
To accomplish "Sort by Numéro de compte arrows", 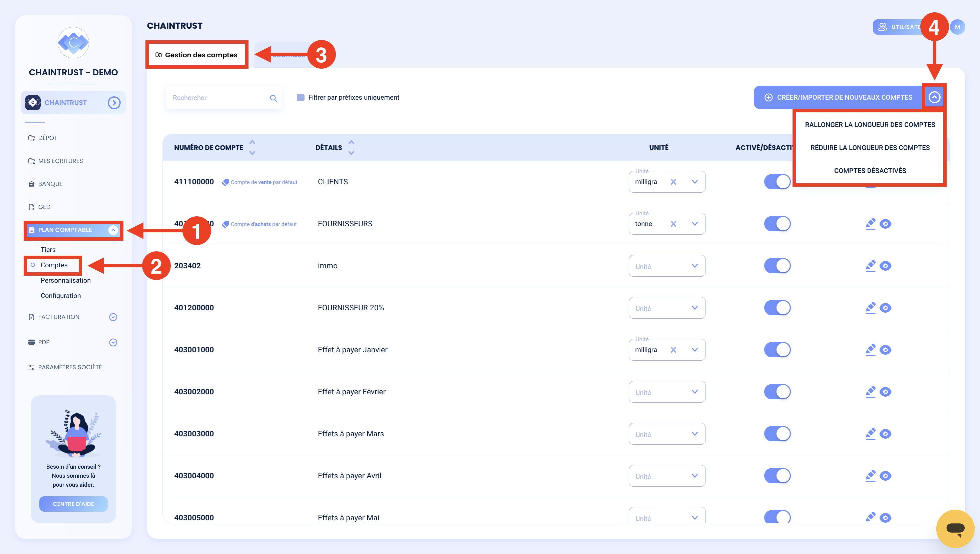I will pyautogui.click(x=252, y=148).
